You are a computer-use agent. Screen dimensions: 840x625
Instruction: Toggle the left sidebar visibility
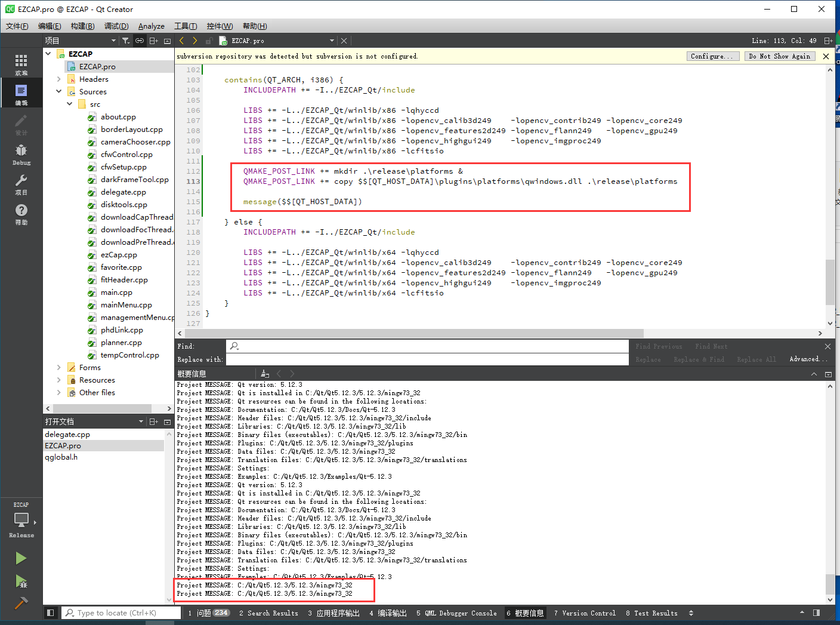[x=51, y=612]
